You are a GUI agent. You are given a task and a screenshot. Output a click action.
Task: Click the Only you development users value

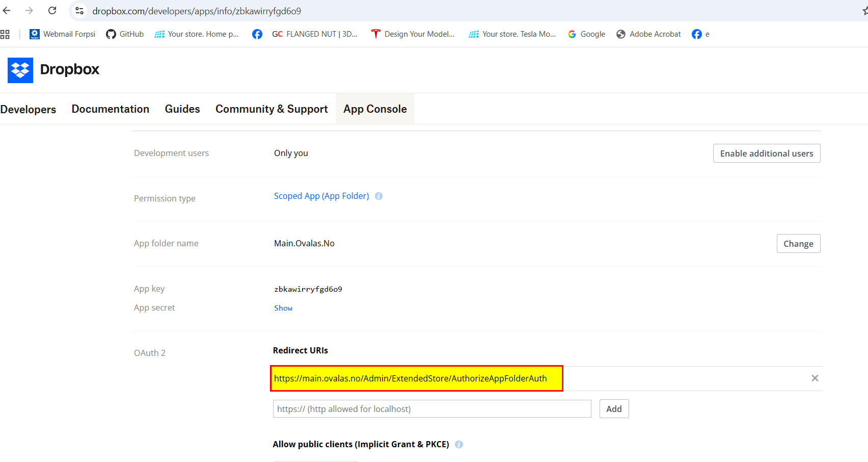(x=291, y=153)
